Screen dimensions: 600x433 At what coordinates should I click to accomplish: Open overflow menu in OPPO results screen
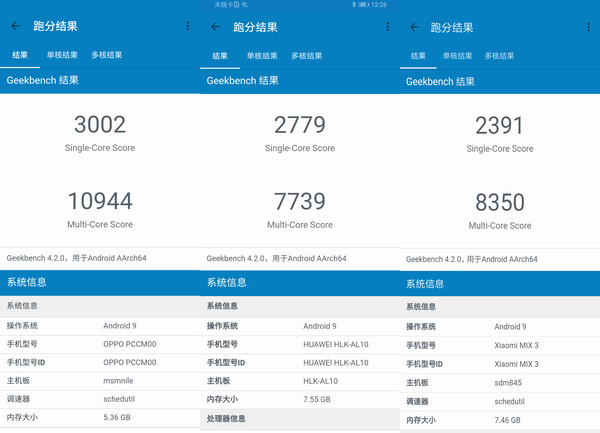[x=188, y=26]
